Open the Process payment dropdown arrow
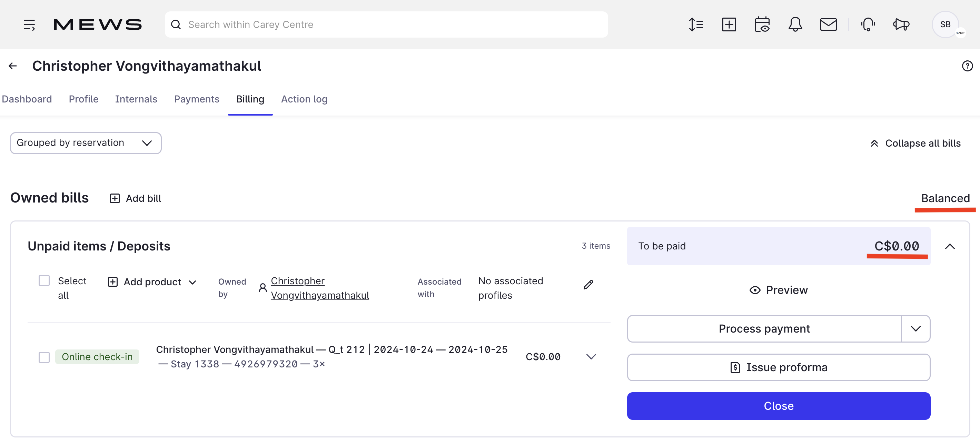 click(x=915, y=329)
